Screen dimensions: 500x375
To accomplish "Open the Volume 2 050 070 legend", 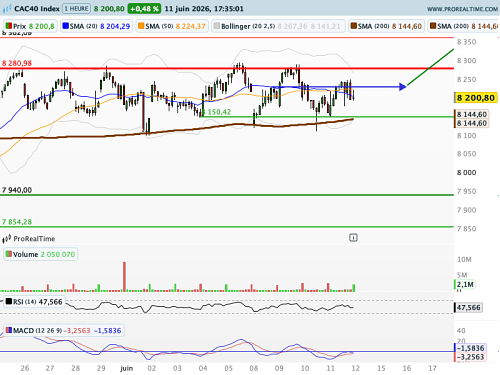I will pyautogui.click(x=40, y=254).
